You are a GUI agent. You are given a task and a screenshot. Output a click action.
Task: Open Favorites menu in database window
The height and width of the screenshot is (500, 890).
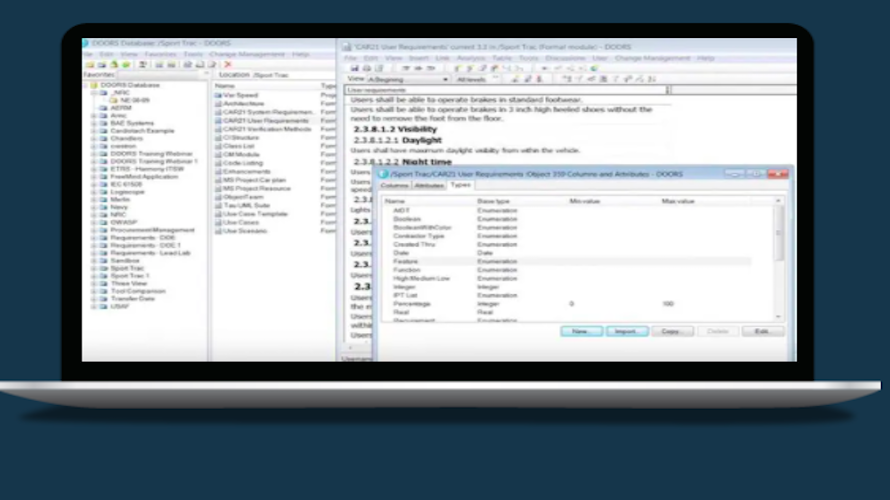160,54
